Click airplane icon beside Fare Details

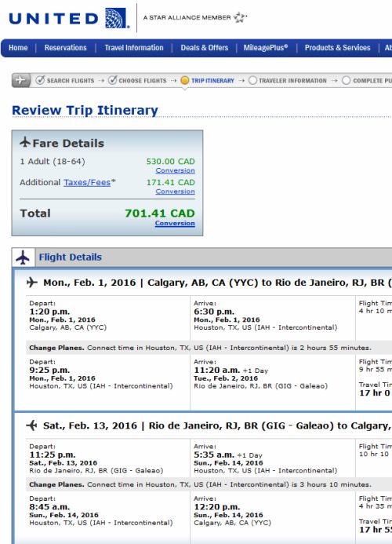pos(25,142)
